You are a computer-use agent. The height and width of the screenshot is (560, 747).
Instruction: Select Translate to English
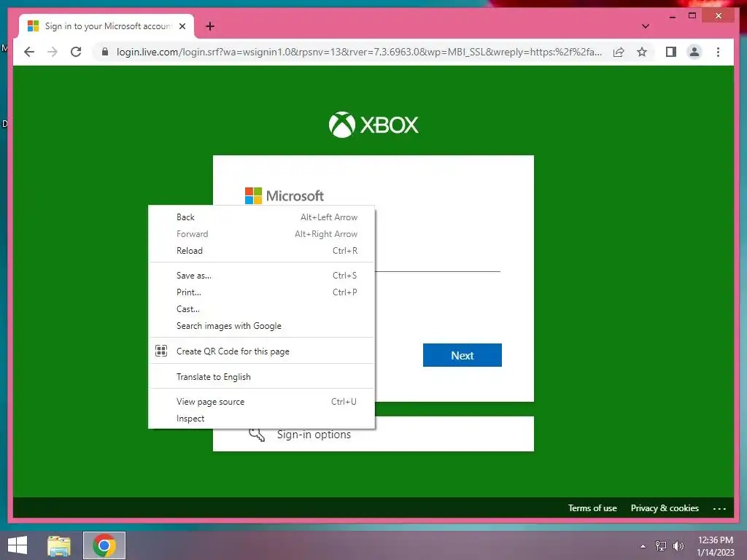pyautogui.click(x=262, y=377)
